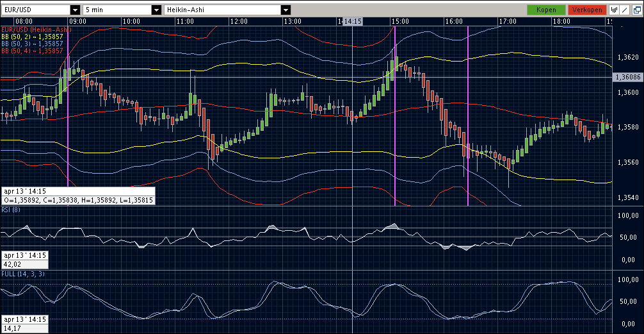Click the magenta vertical line after 16:00

(x=468, y=115)
